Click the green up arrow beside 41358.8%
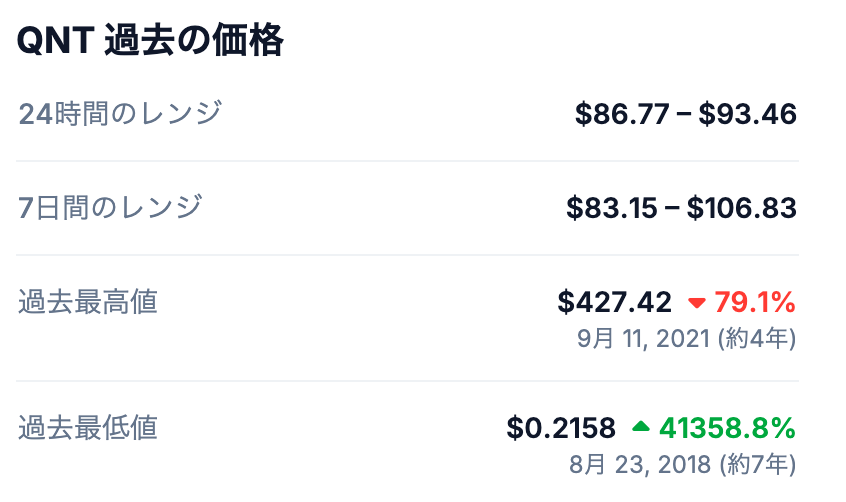The width and height of the screenshot is (846, 502). click(641, 428)
